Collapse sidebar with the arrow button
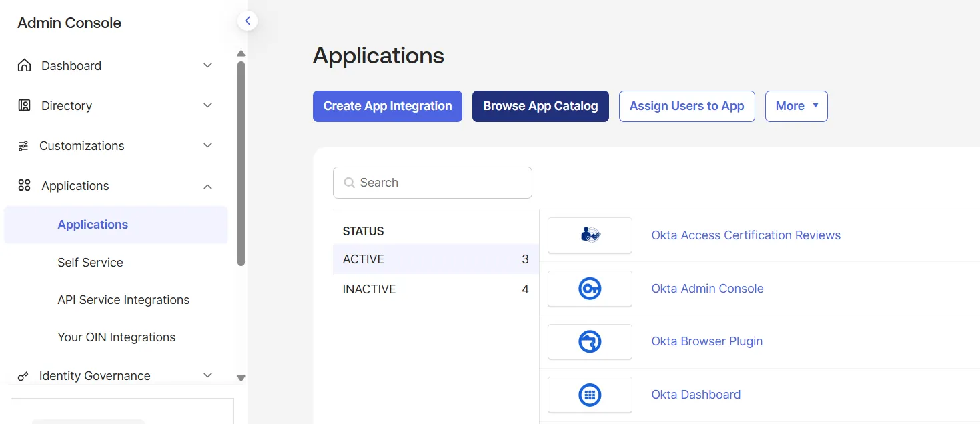The width and height of the screenshot is (980, 424). click(248, 21)
